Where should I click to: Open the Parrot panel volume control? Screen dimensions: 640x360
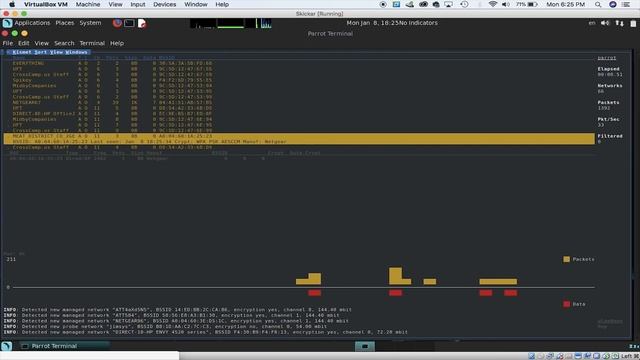(605, 23)
